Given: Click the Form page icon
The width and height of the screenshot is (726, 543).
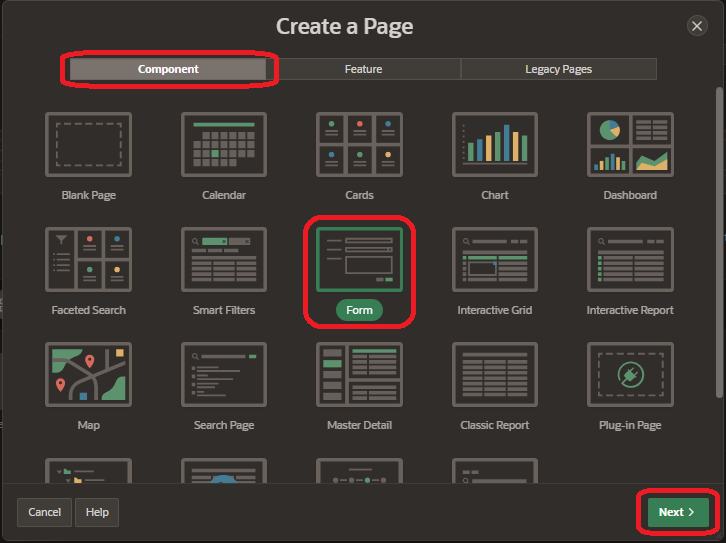Looking at the screenshot, I should [x=359, y=260].
